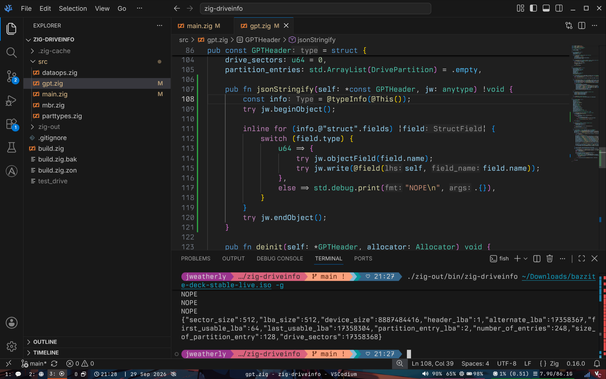This screenshot has width=606, height=379.
Task: Click errors and warnings count in status bar
Action: [80, 364]
